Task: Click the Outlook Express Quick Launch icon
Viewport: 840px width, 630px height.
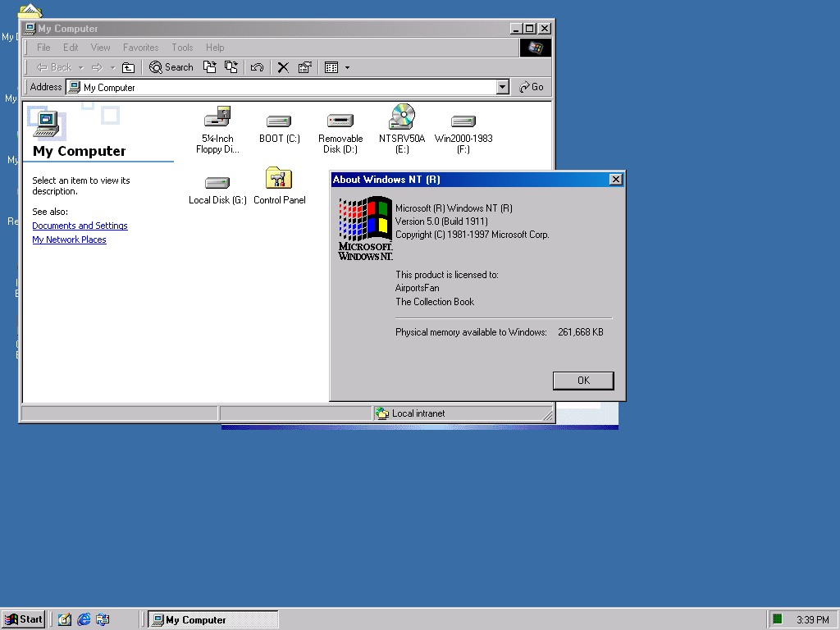Action: tap(103, 619)
